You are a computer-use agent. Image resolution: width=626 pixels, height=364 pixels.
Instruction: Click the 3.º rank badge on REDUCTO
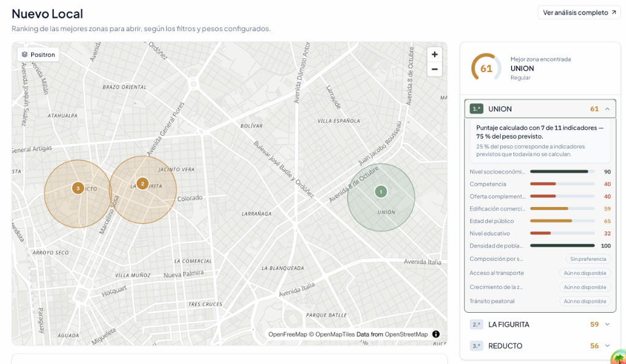(x=476, y=346)
